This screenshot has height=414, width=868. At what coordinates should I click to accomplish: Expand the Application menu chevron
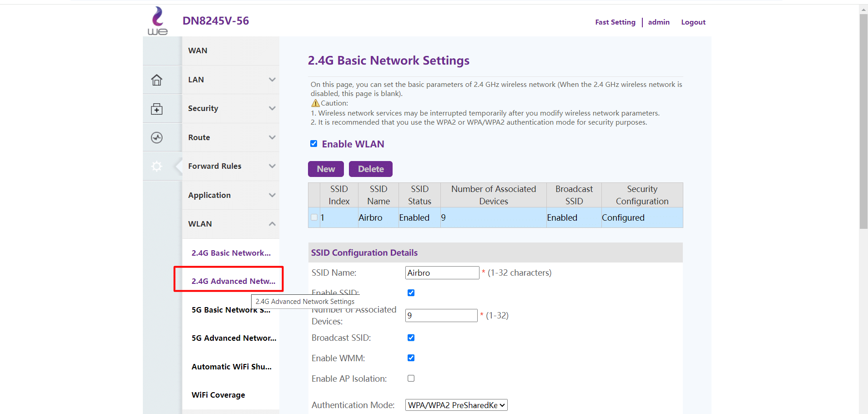272,195
